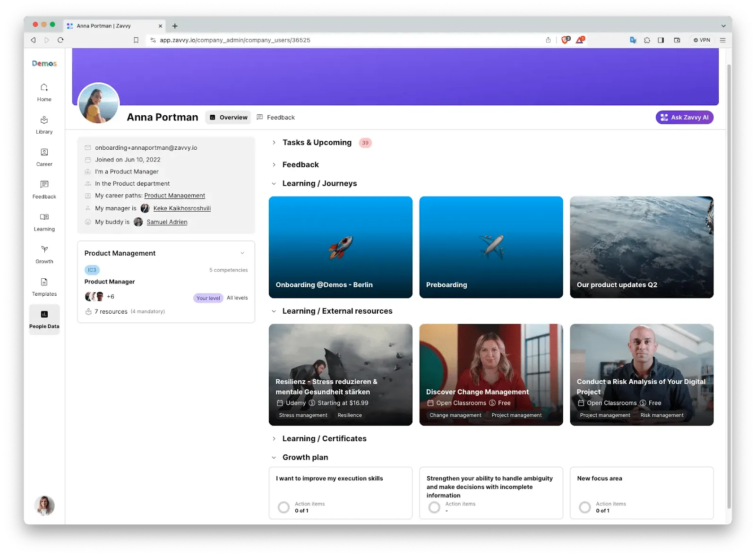Click the 39 tasks badge
The height and width of the screenshot is (556, 756).
[x=365, y=143]
